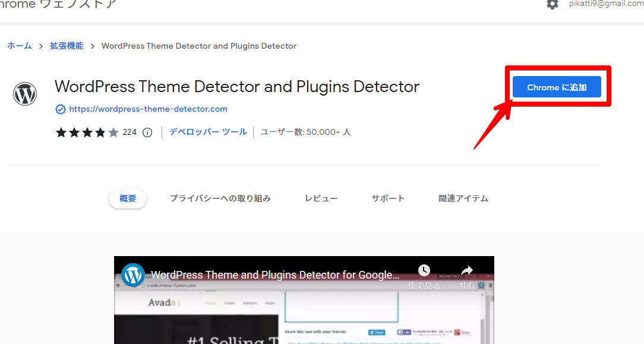Click the Chrome ウェブストア header title
Screen dimensions: 644x344
click(x=58, y=4)
